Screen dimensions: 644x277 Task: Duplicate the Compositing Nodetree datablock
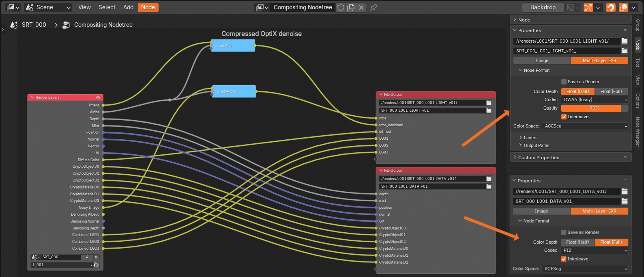351,7
